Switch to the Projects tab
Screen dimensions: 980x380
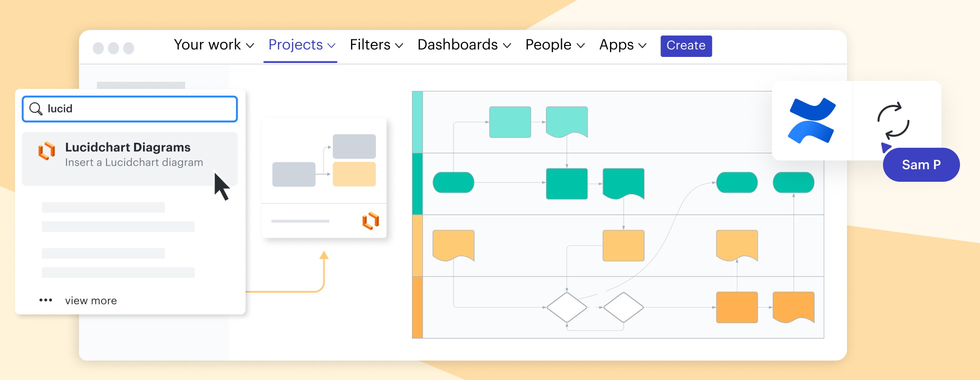(301, 45)
